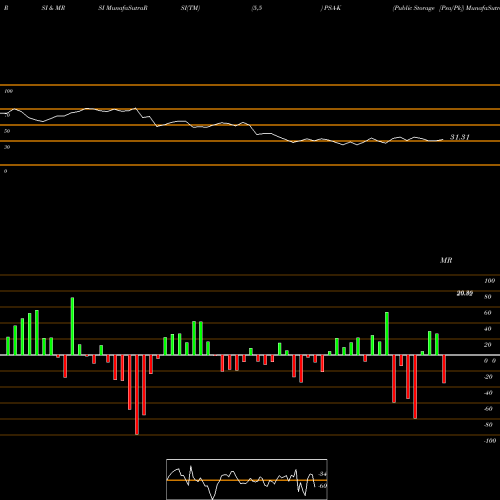Click the 'Public Storage' title text
Image resolution: width=500 pixels, height=500 pixels.
tap(414, 8)
